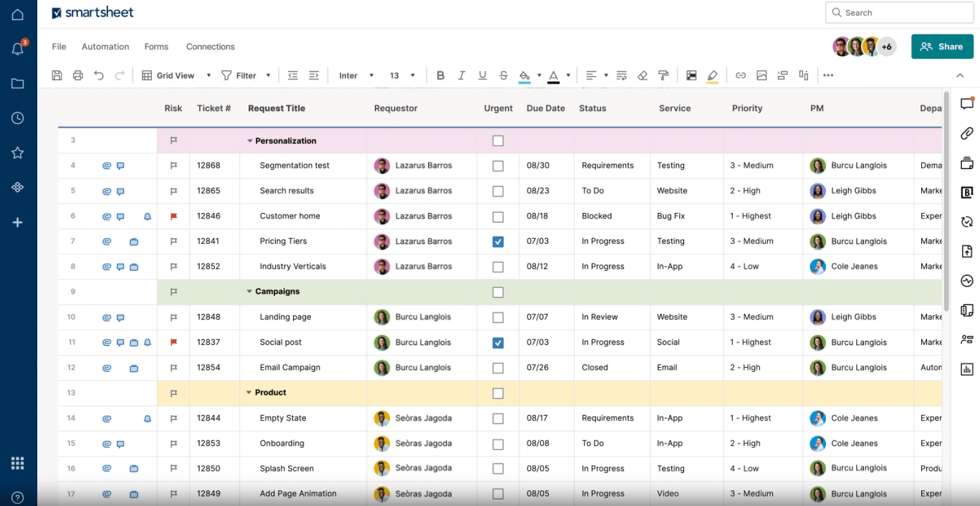980x506 pixels.
Task: Check Urgent box for Email Campaign
Action: click(x=498, y=368)
